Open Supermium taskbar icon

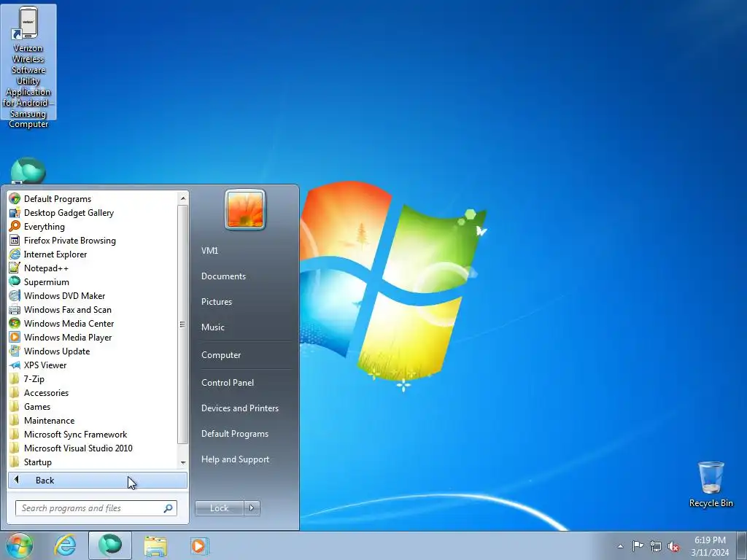click(110, 545)
